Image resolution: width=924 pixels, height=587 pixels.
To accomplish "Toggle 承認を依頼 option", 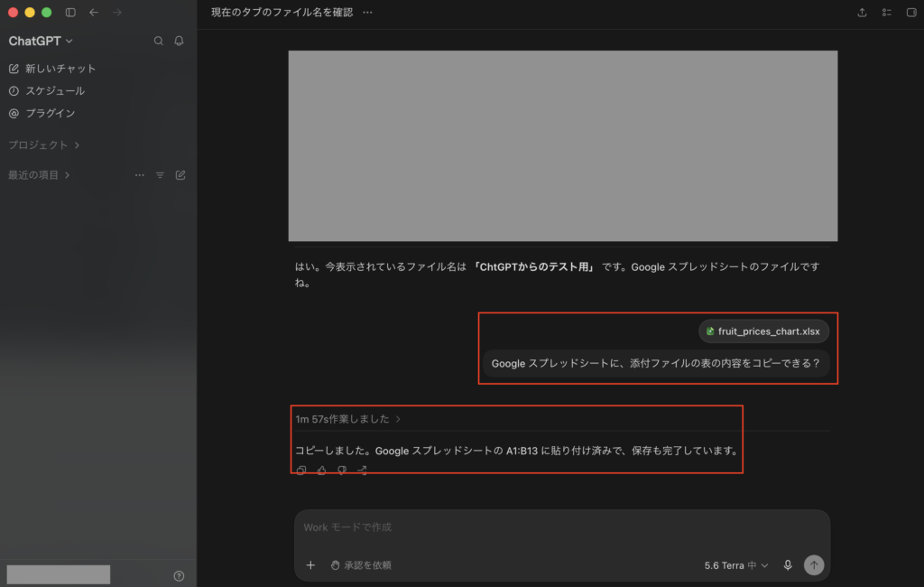I will pos(361,565).
